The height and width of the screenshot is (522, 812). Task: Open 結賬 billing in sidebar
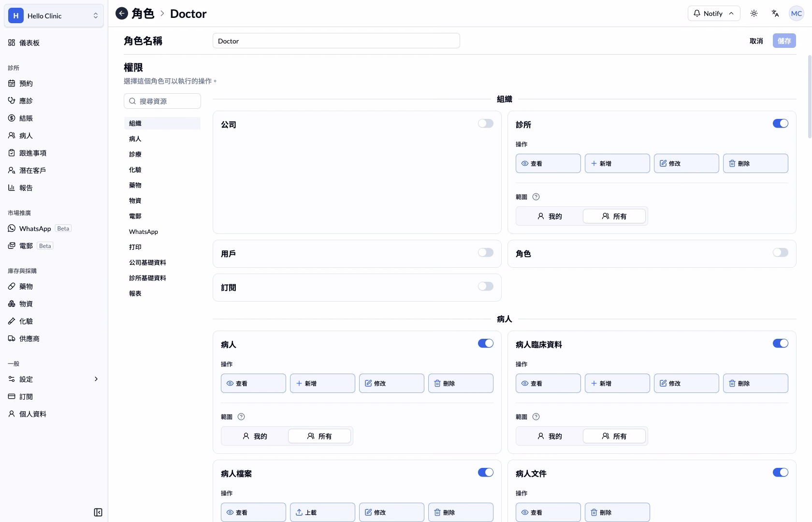pyautogui.click(x=54, y=118)
